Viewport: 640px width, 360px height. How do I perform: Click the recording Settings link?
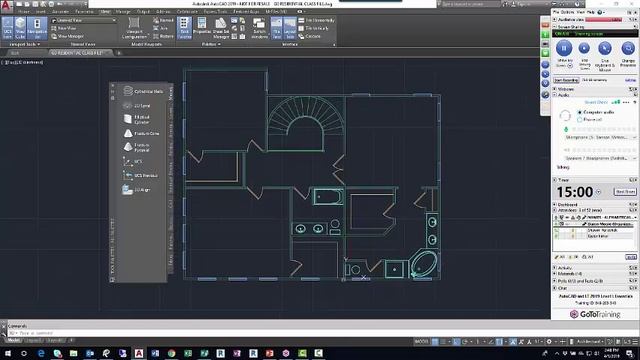tap(630, 80)
